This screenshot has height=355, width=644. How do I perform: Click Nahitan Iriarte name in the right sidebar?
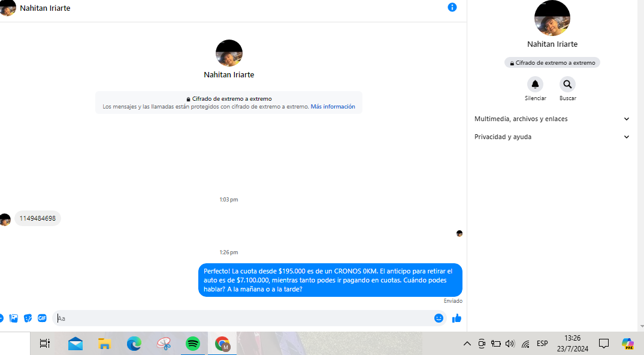tap(552, 44)
